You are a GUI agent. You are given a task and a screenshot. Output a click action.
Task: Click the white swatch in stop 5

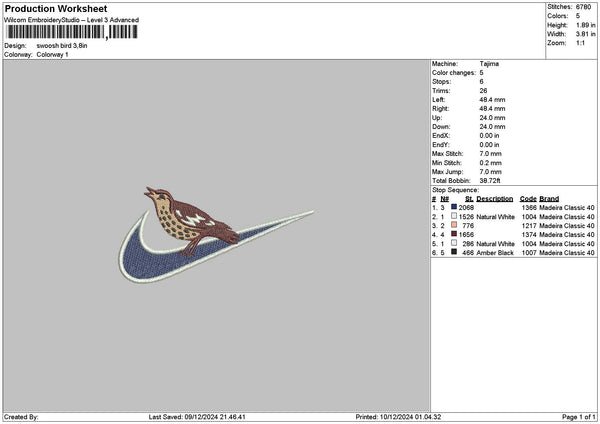pyautogui.click(x=454, y=244)
